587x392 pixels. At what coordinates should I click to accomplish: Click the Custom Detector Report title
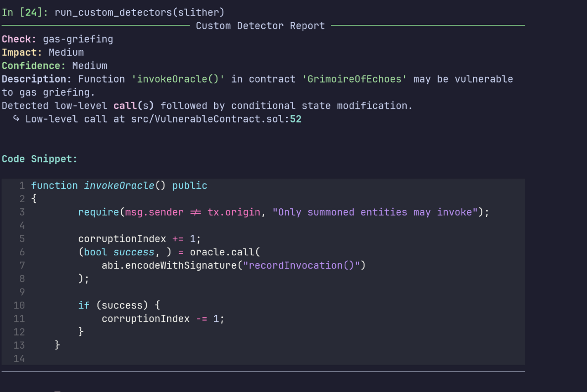260,26
